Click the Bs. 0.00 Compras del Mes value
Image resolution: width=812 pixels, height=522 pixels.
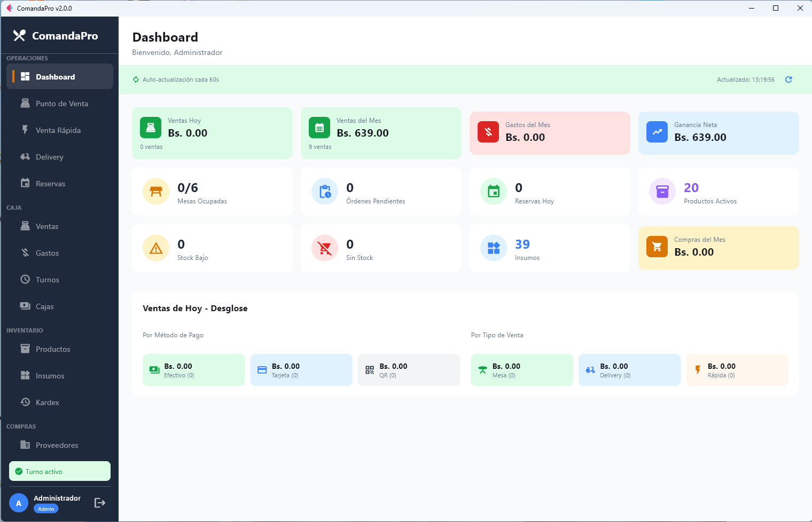pyautogui.click(x=694, y=252)
